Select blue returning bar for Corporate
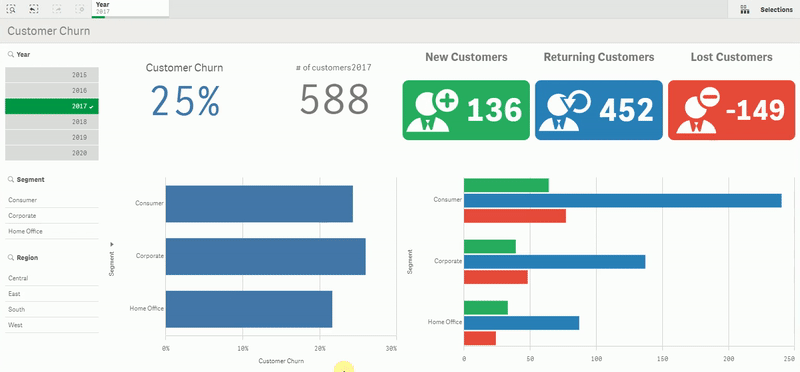 [555, 262]
